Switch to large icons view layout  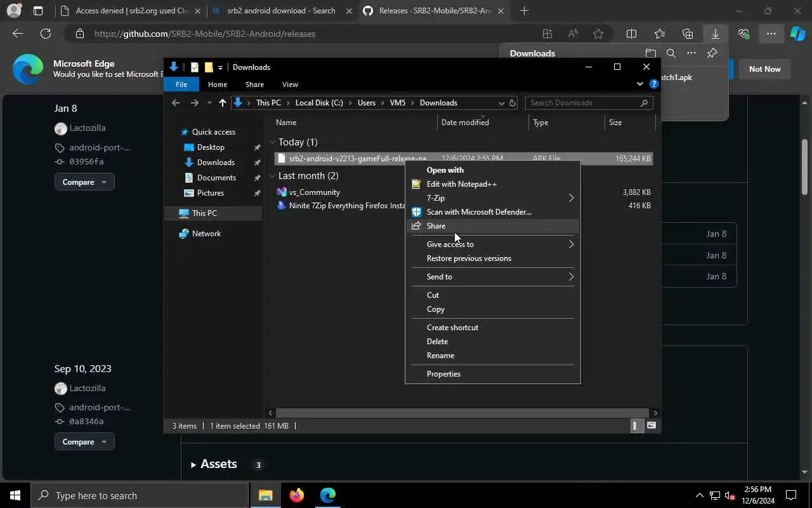(651, 426)
